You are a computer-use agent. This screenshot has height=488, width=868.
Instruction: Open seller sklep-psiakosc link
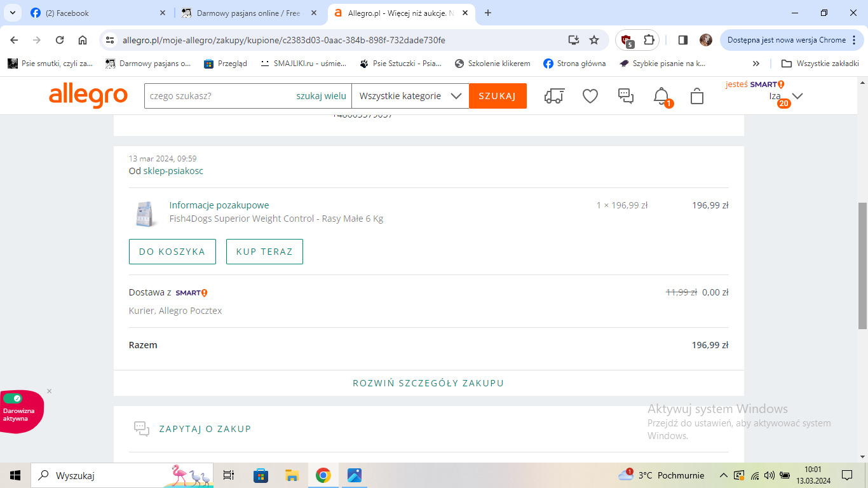coord(172,171)
